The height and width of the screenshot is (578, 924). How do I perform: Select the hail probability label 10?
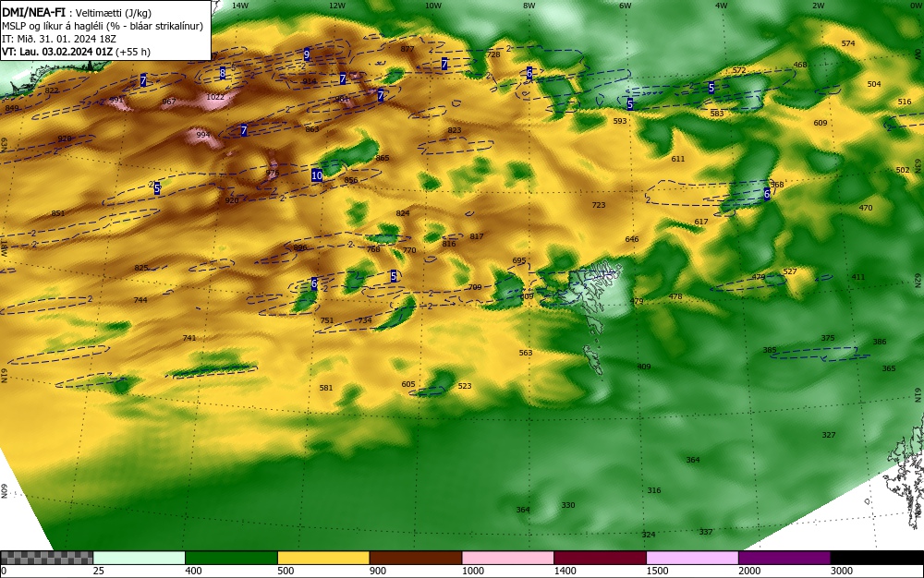317,175
